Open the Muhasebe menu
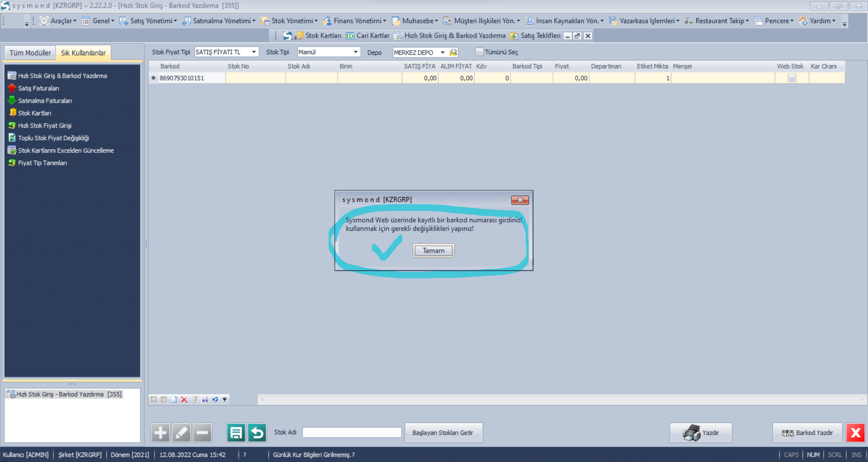 pos(418,21)
